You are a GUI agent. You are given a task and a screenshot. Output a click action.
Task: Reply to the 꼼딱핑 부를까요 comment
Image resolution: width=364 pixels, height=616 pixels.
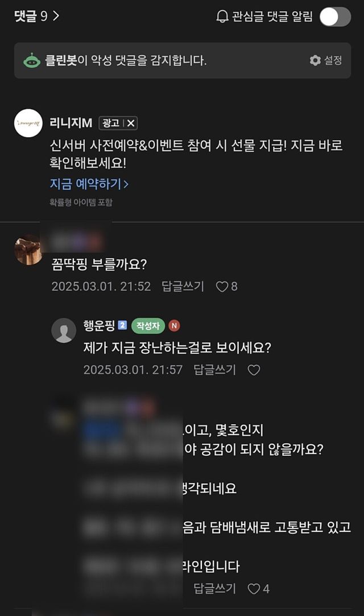point(183,287)
